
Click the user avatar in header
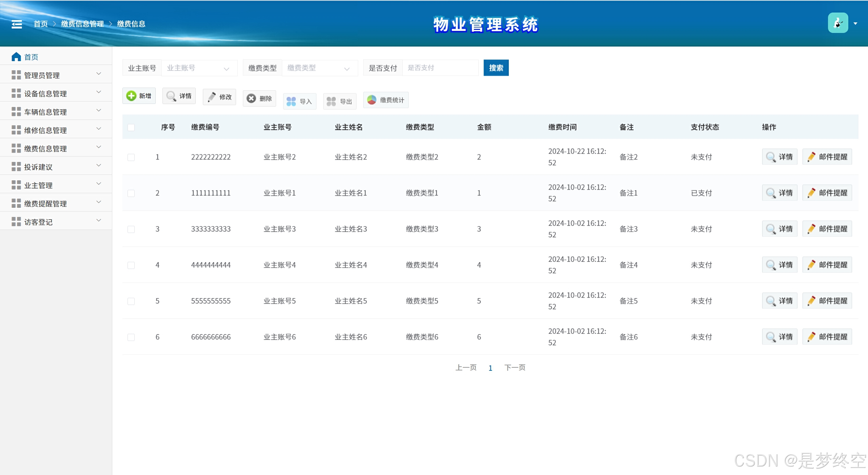click(837, 23)
